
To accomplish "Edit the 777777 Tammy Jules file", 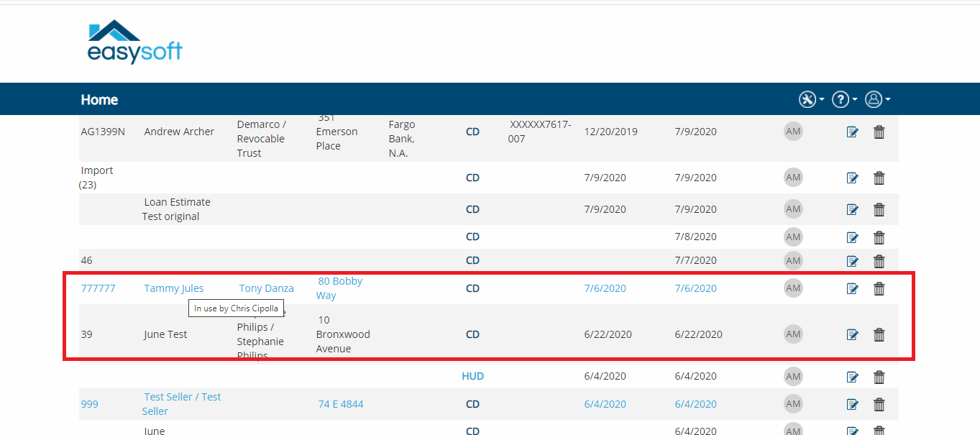I will (x=853, y=289).
